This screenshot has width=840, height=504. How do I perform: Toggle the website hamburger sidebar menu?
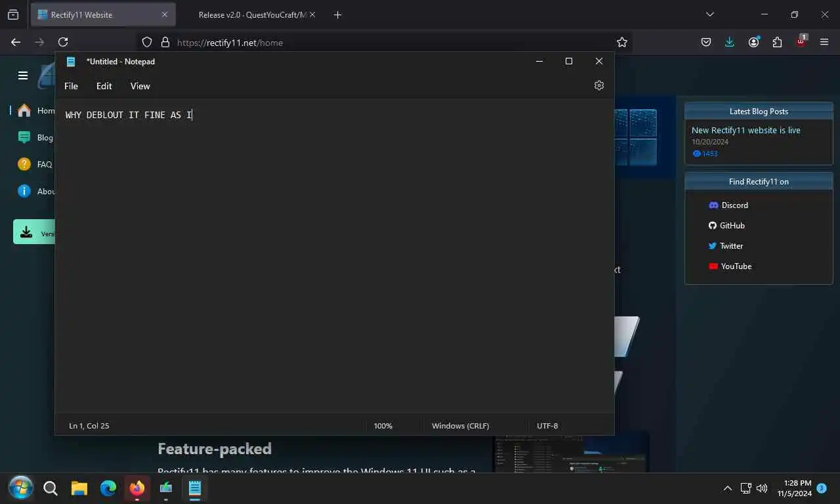(x=23, y=75)
